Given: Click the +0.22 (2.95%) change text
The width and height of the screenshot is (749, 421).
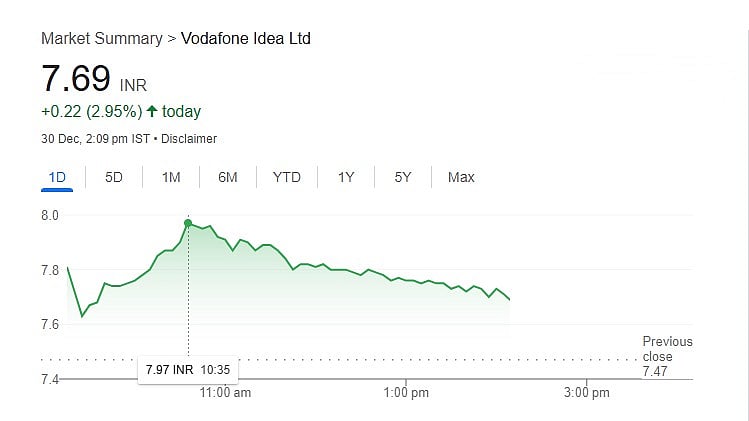Looking at the screenshot, I should (92, 112).
